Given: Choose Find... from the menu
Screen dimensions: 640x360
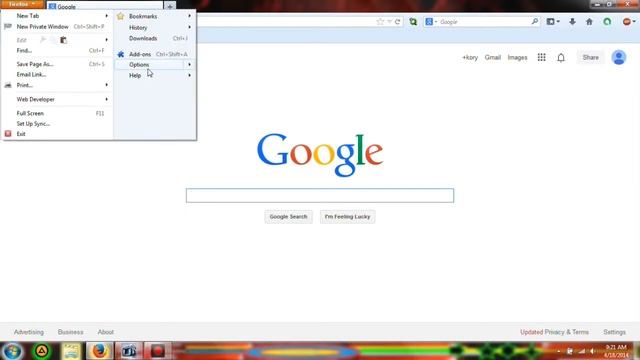Looking at the screenshot, I should tap(24, 51).
